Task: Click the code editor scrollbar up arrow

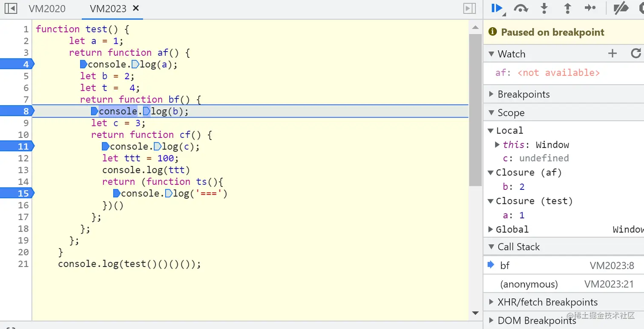Action: coord(476,28)
